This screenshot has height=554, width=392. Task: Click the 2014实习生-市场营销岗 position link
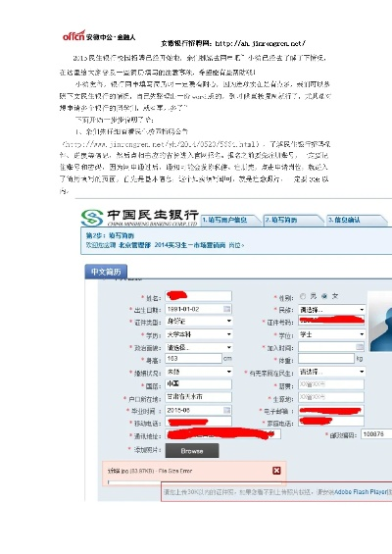pos(190,245)
